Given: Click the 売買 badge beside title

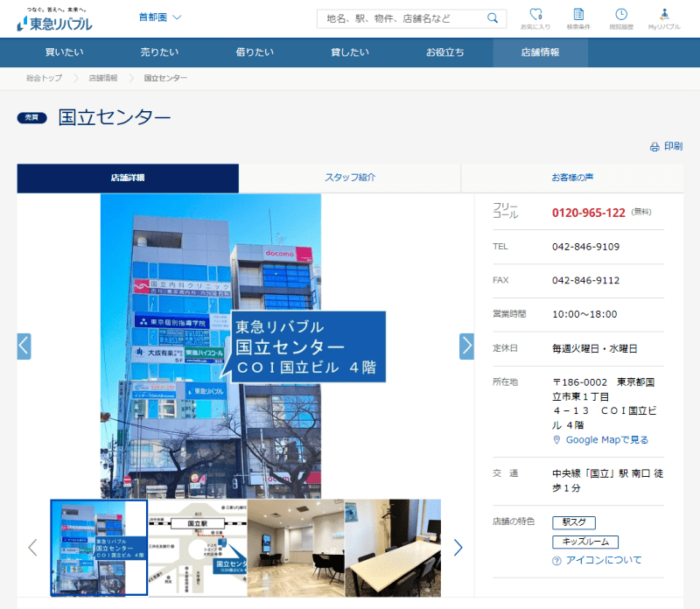Looking at the screenshot, I should coord(32,117).
